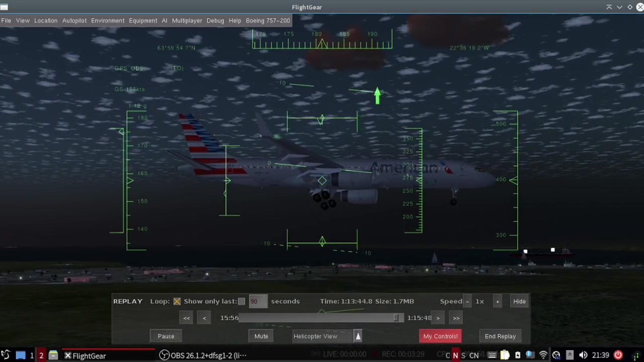Screen dimensions: 644x362
Task: Pause the replay playback
Action: pos(166,336)
